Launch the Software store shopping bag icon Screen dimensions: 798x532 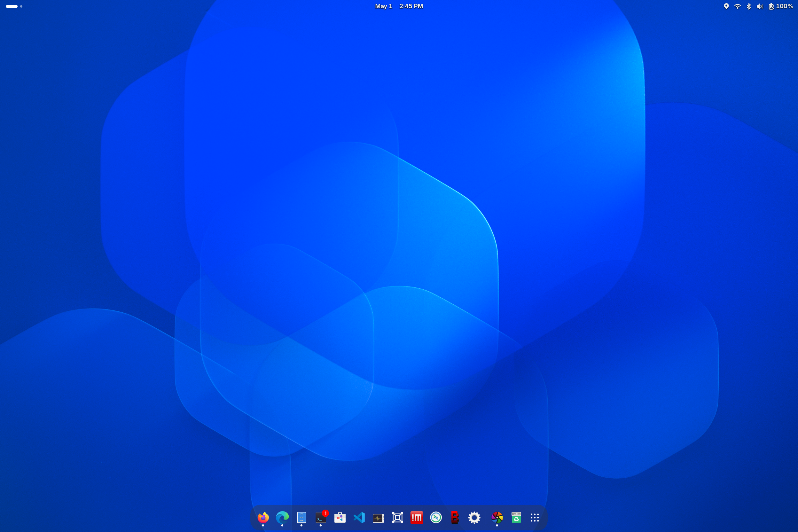coord(340,517)
